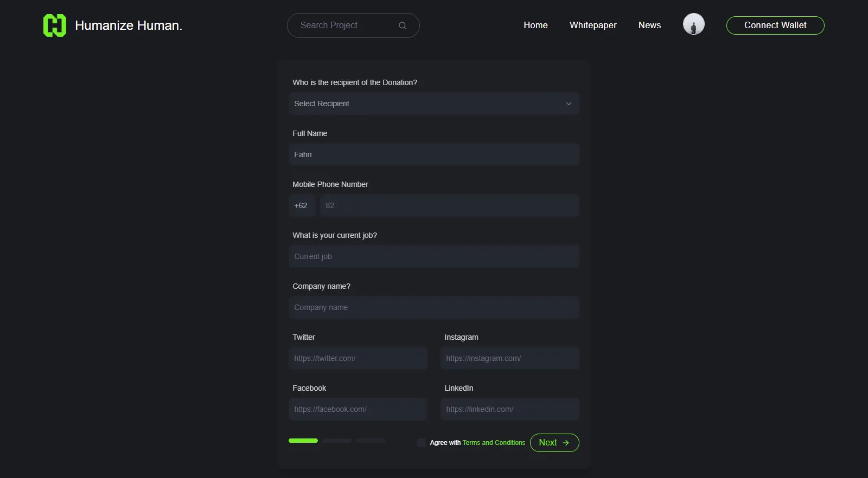Select the mobile phone number field
The image size is (868, 478).
450,205
